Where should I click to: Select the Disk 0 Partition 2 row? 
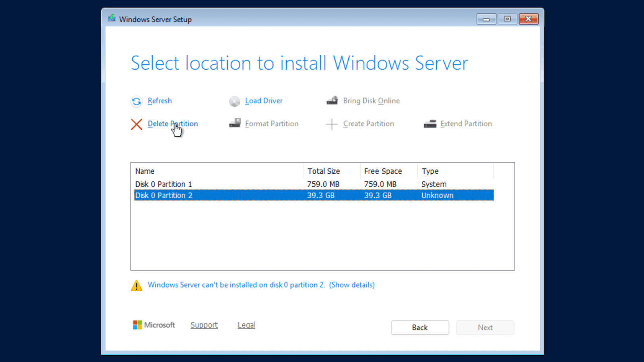point(314,195)
